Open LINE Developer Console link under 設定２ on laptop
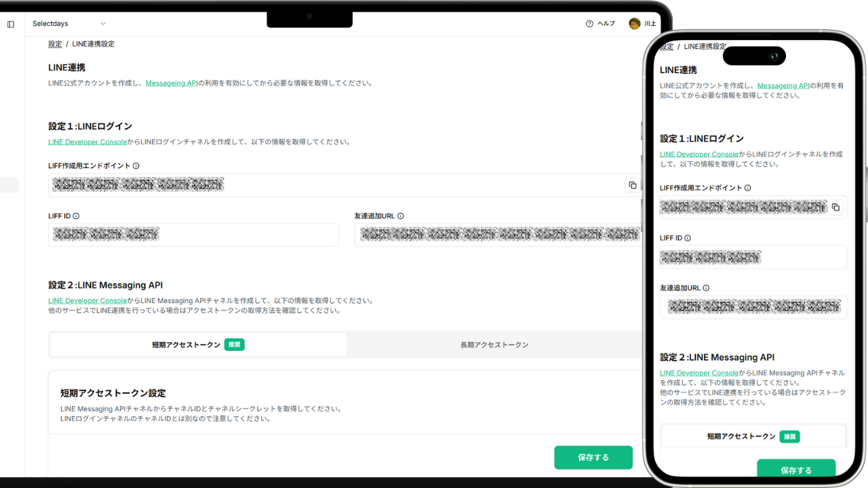 coord(87,301)
